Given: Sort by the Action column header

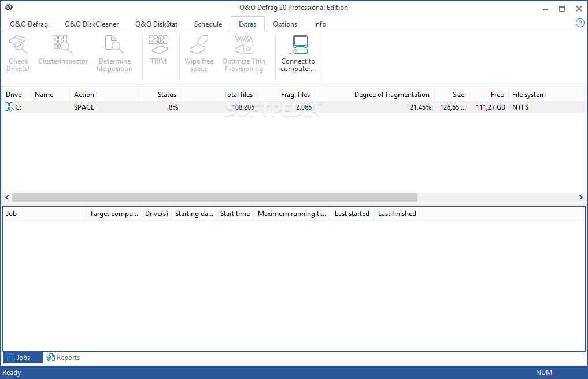Looking at the screenshot, I should [x=105, y=95].
